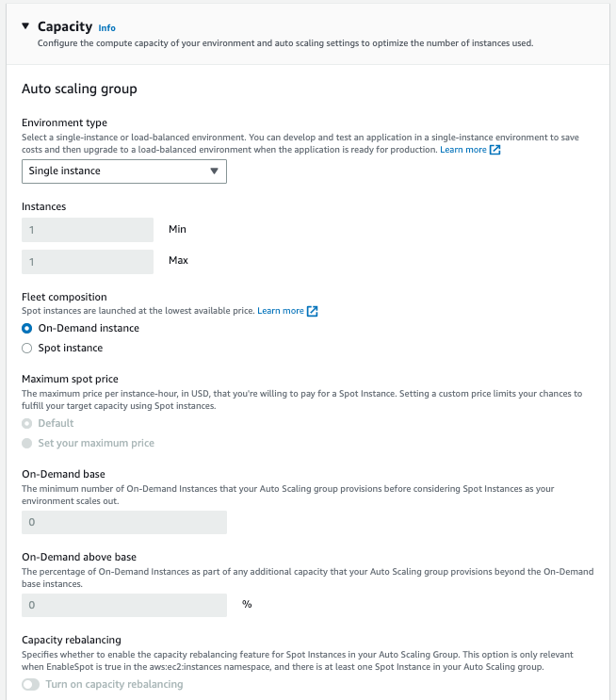The image size is (616, 700).
Task: Click the Max instances input field
Action: pyautogui.click(x=87, y=261)
